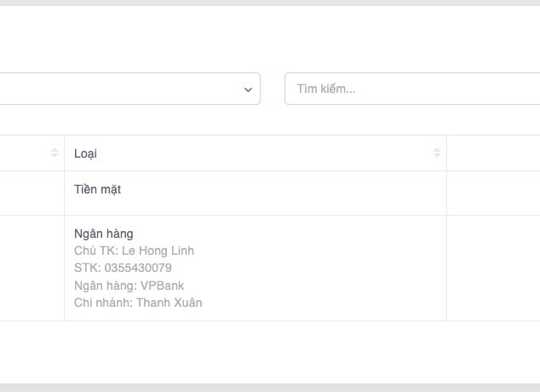Click the account holder Le Hong Linh text
Viewport: 540px width, 392px height.
click(x=134, y=251)
